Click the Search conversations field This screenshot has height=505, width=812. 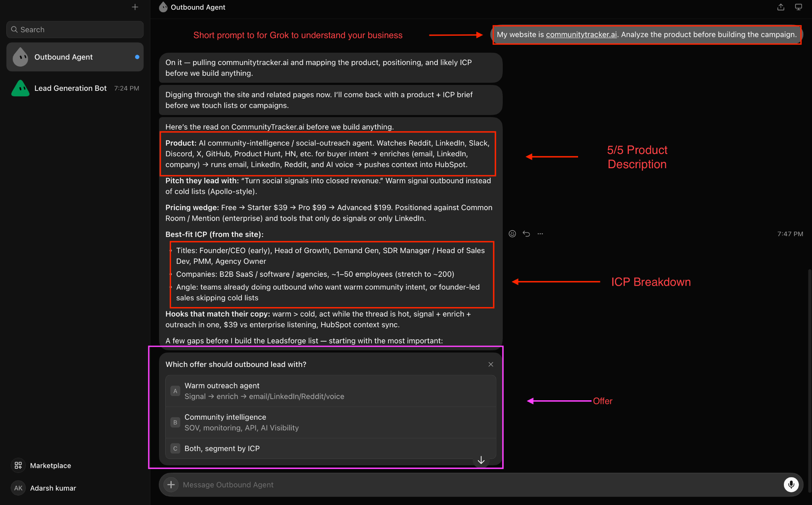[x=75, y=29]
